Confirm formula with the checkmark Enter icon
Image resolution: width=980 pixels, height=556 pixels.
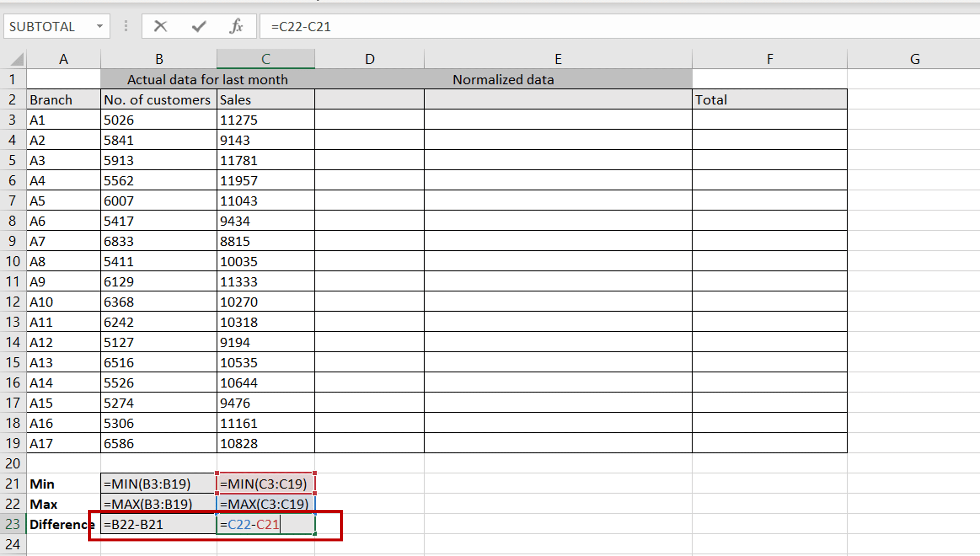199,26
